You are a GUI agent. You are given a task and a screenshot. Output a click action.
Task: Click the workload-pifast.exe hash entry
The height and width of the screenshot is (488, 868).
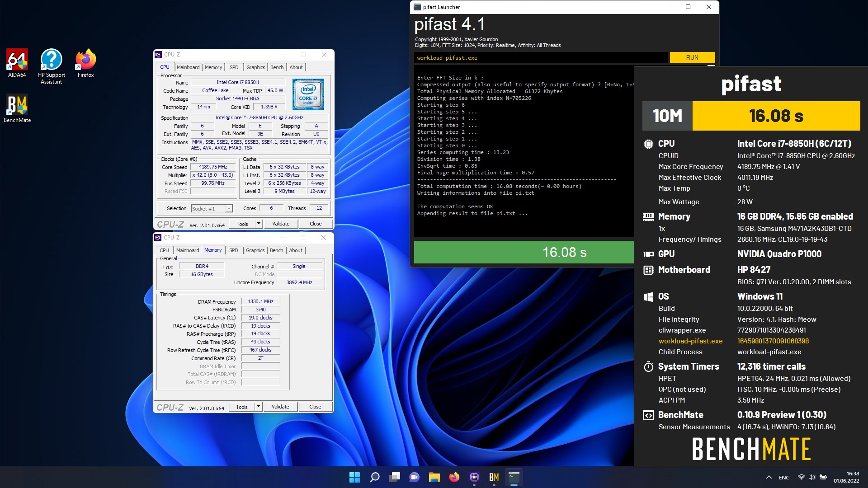point(773,341)
